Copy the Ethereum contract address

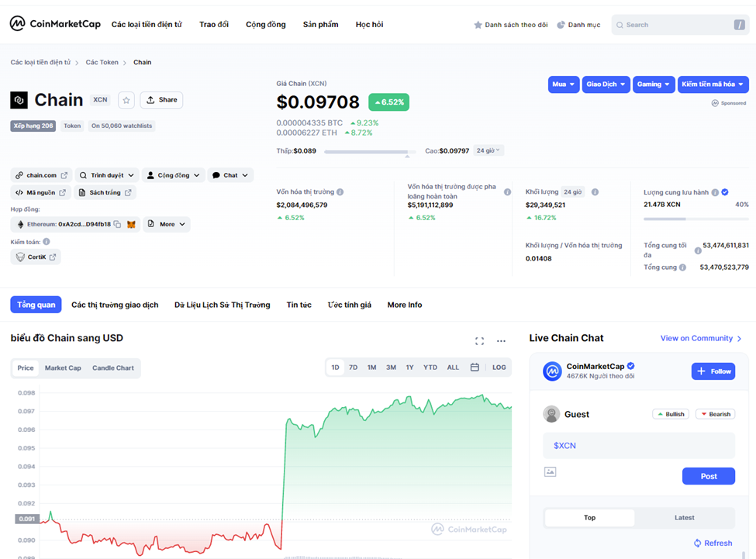[117, 225]
